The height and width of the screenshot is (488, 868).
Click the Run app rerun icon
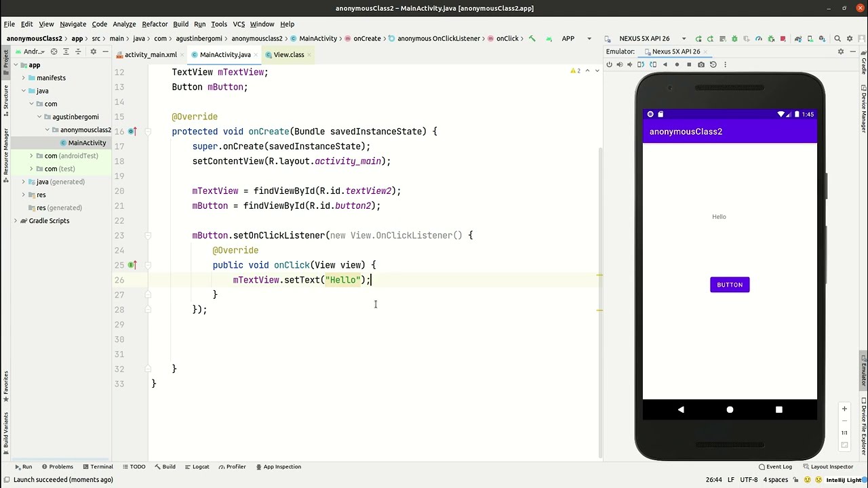click(698, 39)
